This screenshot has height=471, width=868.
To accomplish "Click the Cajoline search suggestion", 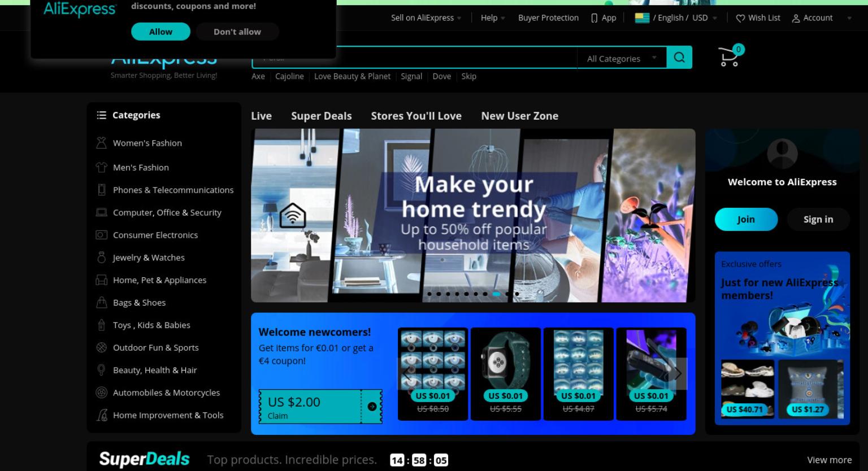I will (289, 76).
